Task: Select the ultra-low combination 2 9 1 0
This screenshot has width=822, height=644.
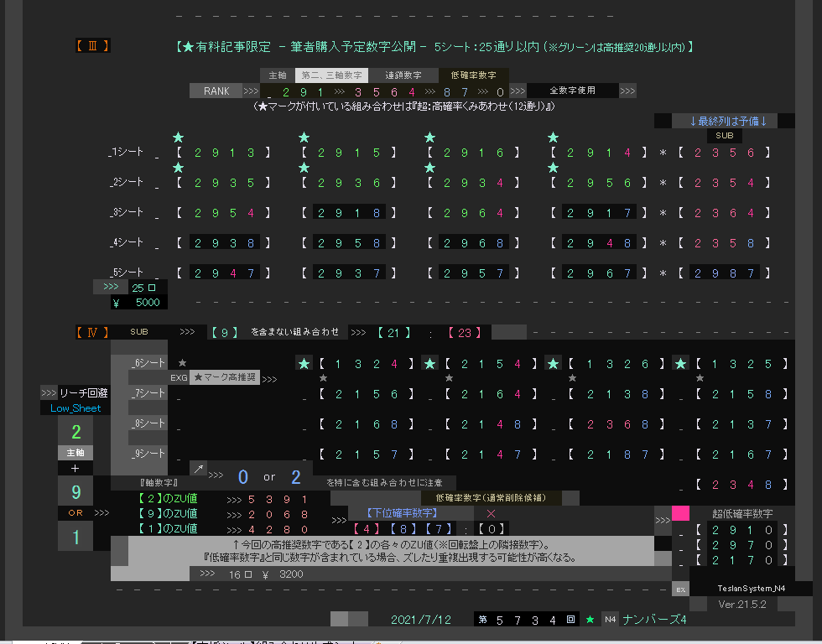Action: 741,530
